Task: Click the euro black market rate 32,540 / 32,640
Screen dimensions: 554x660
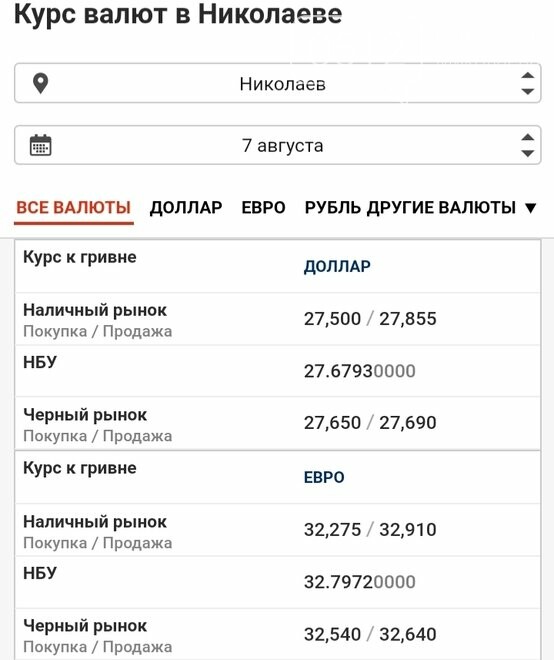Action: click(370, 634)
